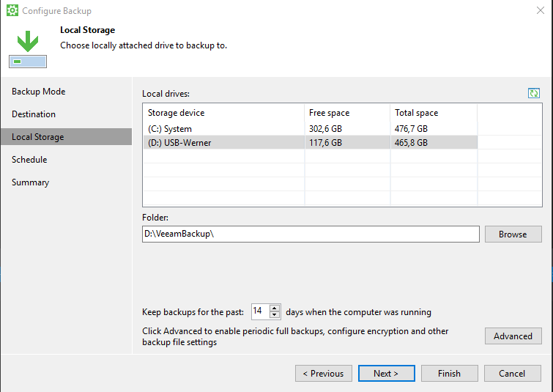Click the Next button

tap(386, 374)
